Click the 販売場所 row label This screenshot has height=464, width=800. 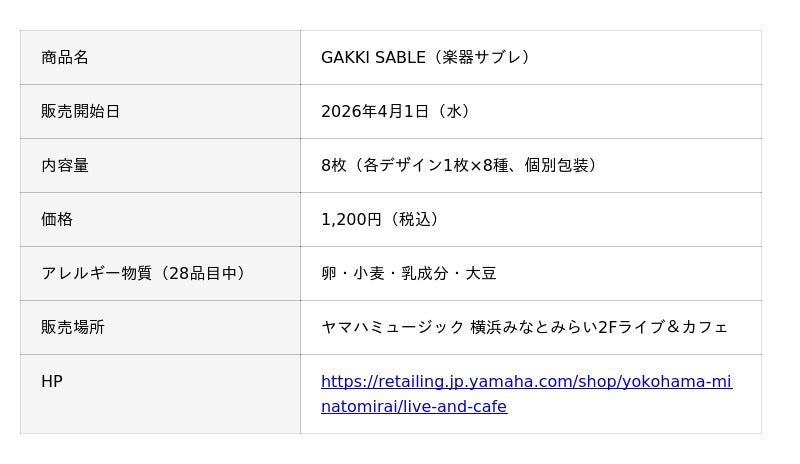(x=73, y=327)
